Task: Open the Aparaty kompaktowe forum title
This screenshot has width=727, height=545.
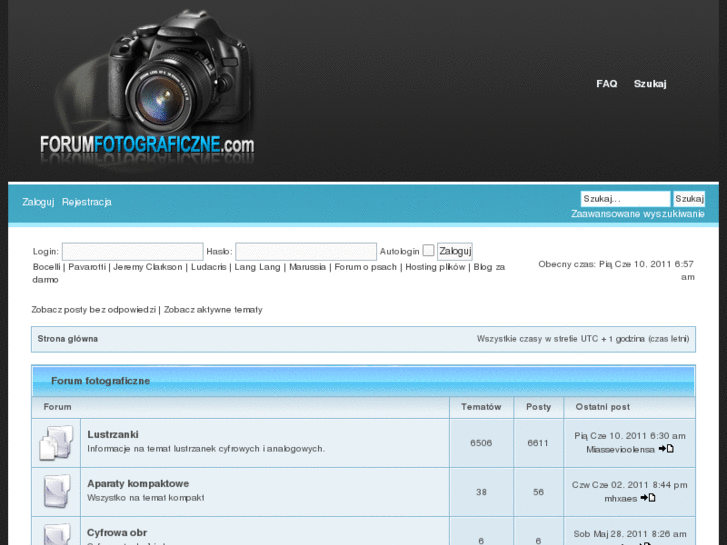Action: pos(138,483)
